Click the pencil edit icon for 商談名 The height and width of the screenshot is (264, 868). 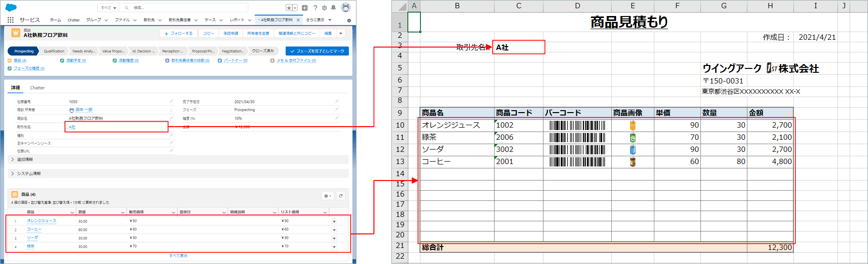coord(171,118)
